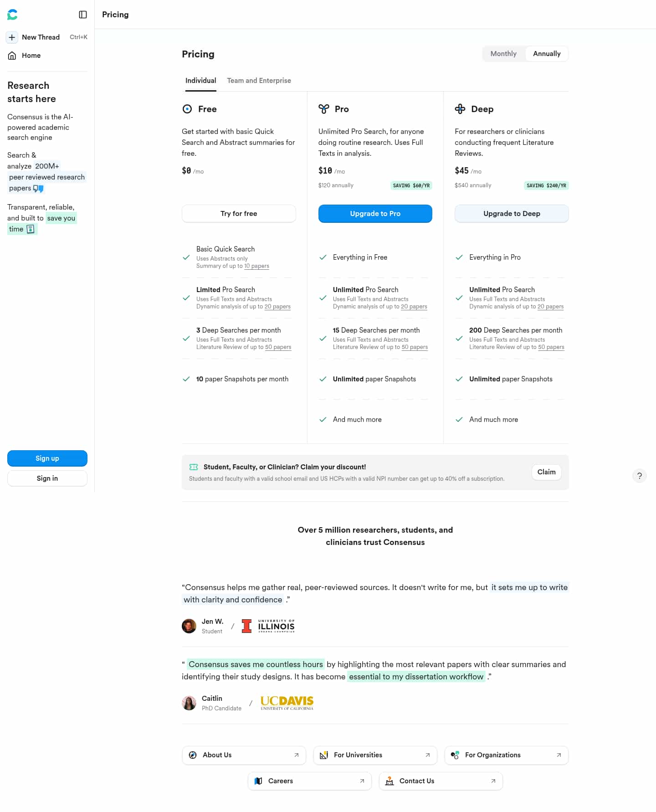This screenshot has height=812, width=656.
Task: Switch billing to Annually
Action: pos(547,54)
